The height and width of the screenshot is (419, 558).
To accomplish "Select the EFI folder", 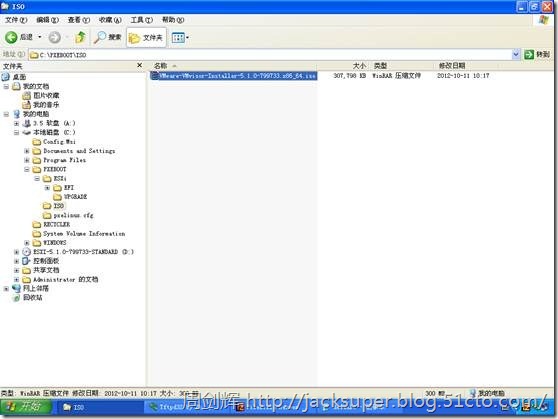I will (69, 188).
